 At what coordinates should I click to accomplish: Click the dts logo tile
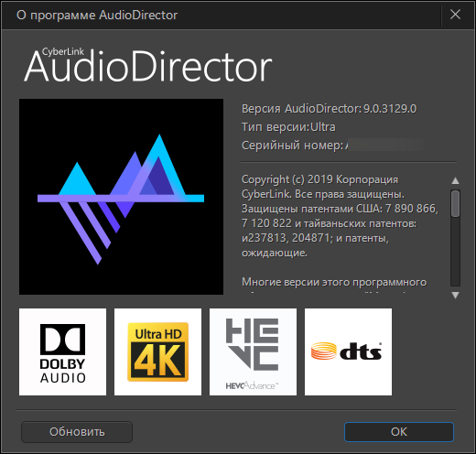348,351
